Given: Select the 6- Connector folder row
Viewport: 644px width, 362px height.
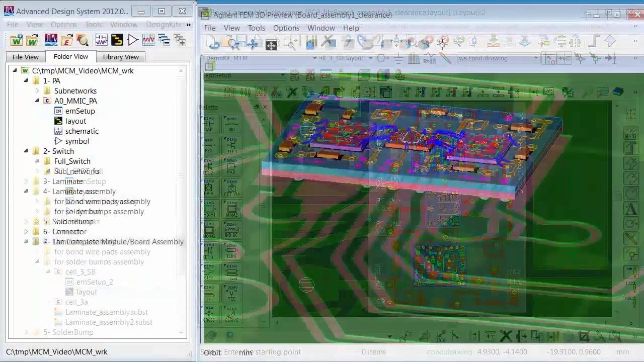Looking at the screenshot, I should (x=65, y=232).
